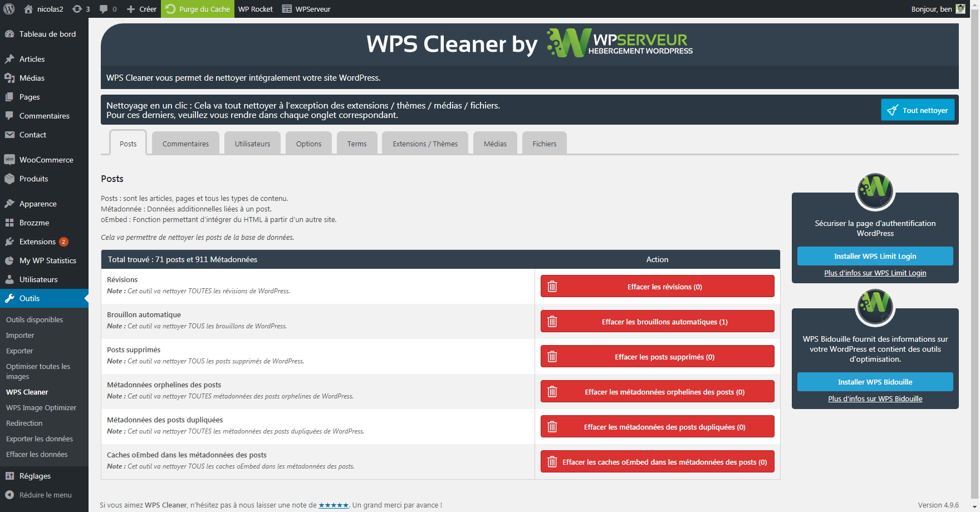Open Importer submenu item
The width and height of the screenshot is (980, 512).
coord(20,335)
